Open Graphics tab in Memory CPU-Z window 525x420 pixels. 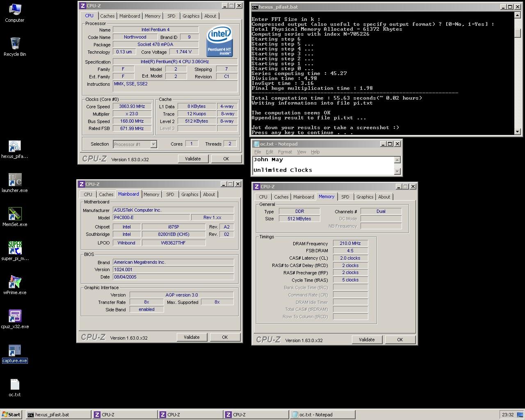point(365,197)
